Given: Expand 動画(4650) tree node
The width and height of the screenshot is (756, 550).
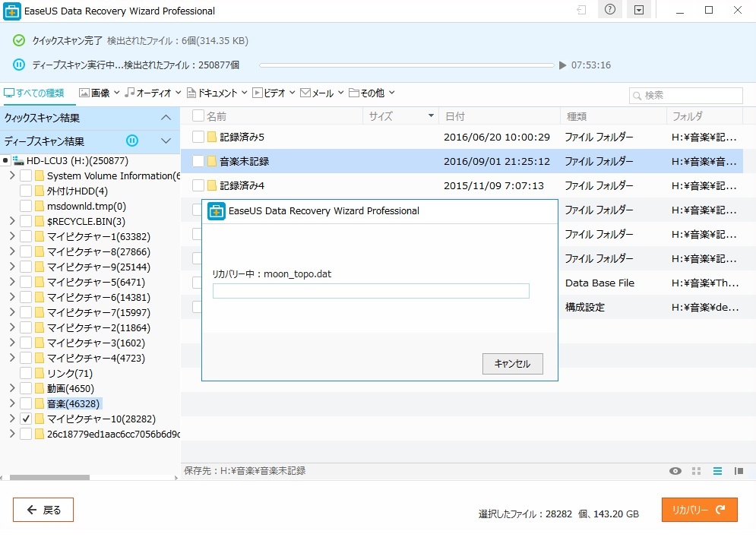Looking at the screenshot, I should click(12, 388).
